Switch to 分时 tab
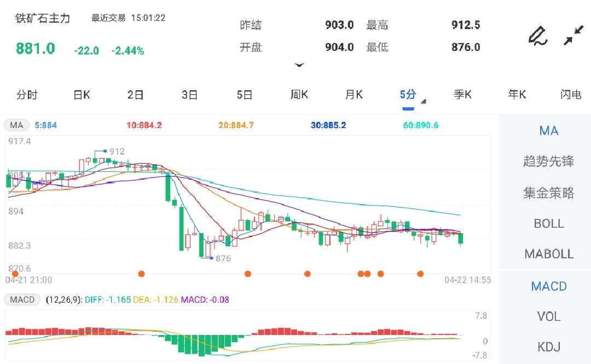Viewport: 591px width, 364px height. coord(27,95)
